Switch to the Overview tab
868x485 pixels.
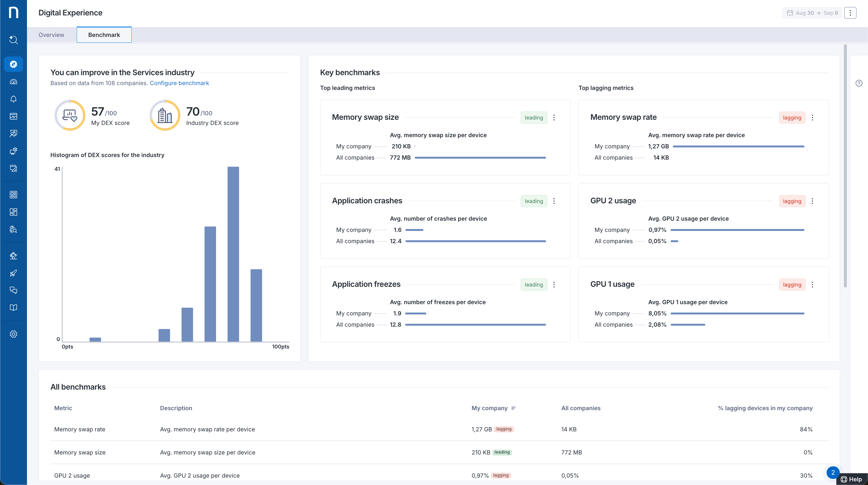click(51, 35)
